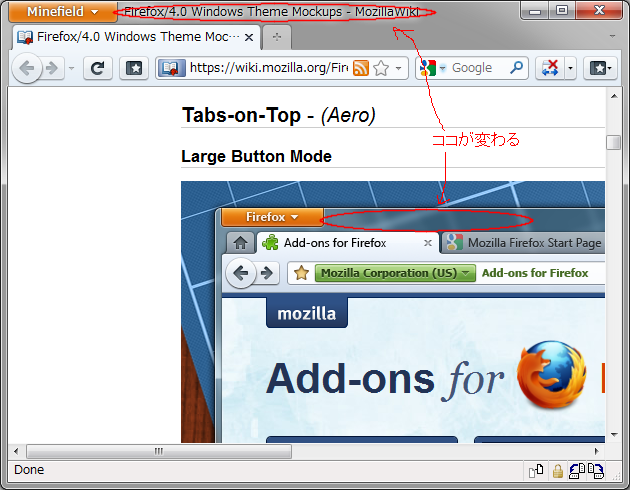This screenshot has width=630, height=490.
Task: Click horizontal scrollbar right arrow
Action: [597, 451]
